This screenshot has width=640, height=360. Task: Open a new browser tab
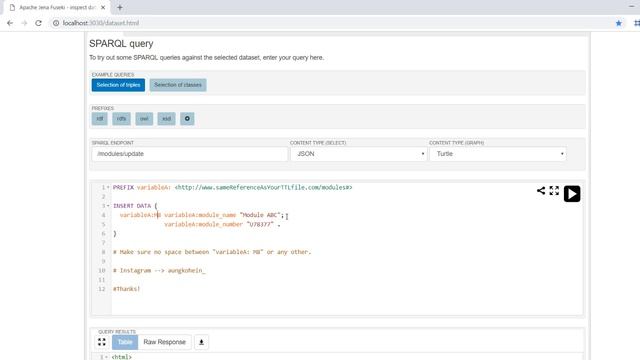(120, 7)
